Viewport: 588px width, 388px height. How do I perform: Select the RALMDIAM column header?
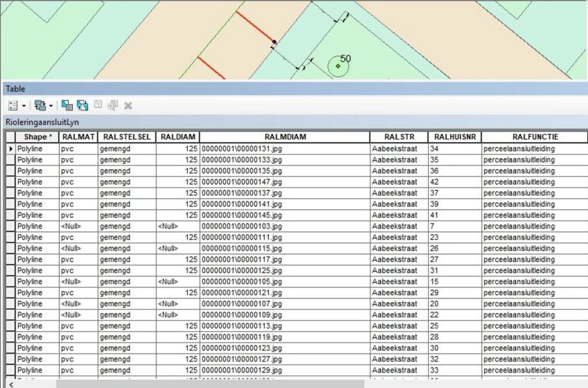[284, 137]
